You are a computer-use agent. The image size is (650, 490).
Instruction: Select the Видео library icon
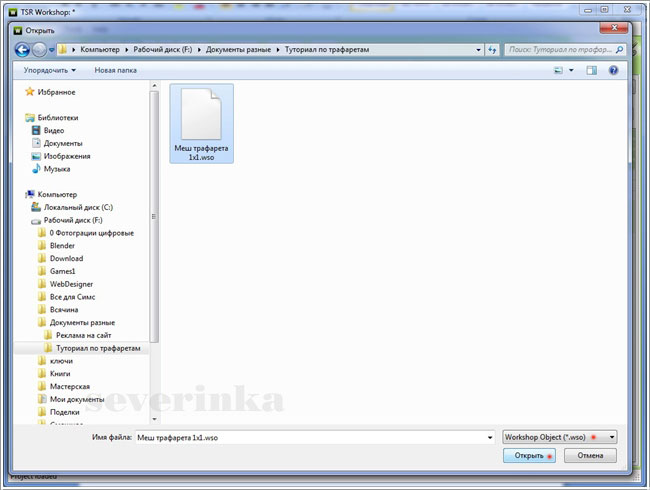click(x=36, y=130)
